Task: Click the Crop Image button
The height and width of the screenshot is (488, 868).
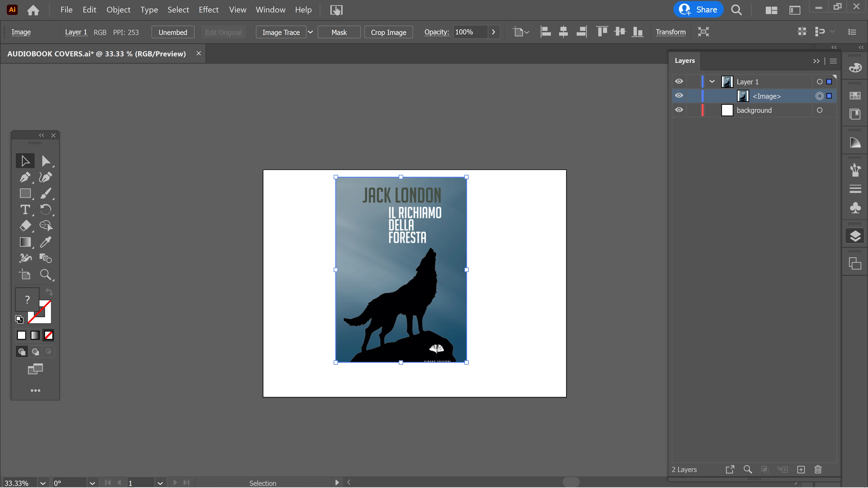Action: click(388, 32)
